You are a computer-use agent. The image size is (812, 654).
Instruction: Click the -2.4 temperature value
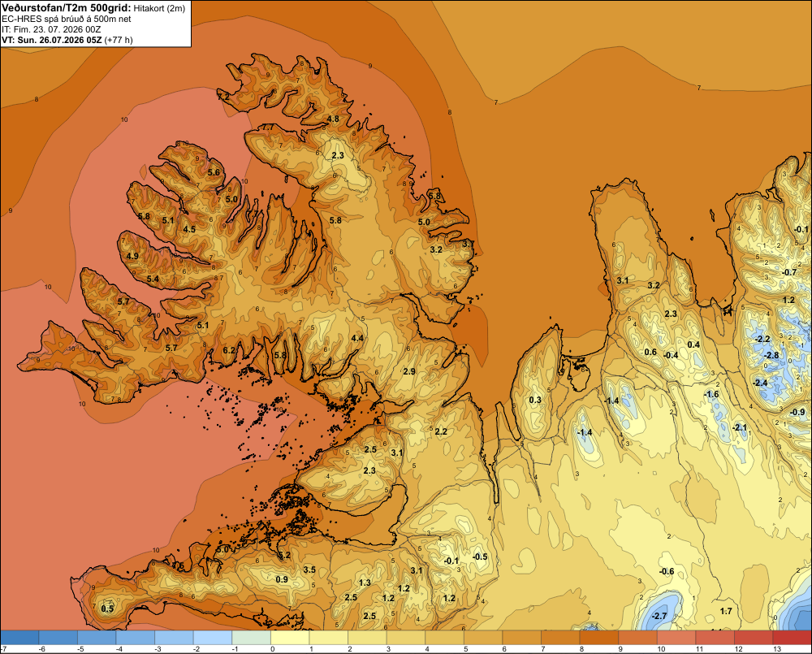tap(760, 383)
